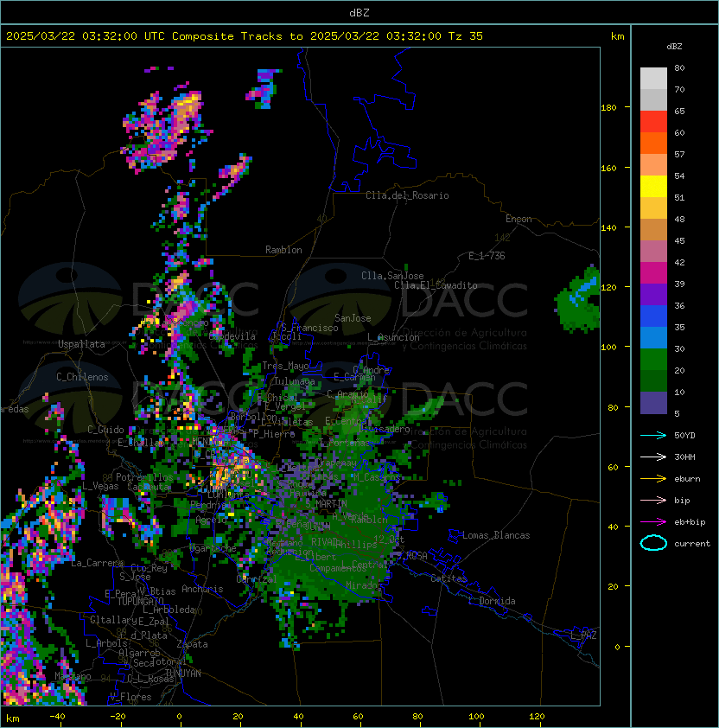Click the L_Asuncion label
Screen dimensions: 719x728
pos(393,337)
